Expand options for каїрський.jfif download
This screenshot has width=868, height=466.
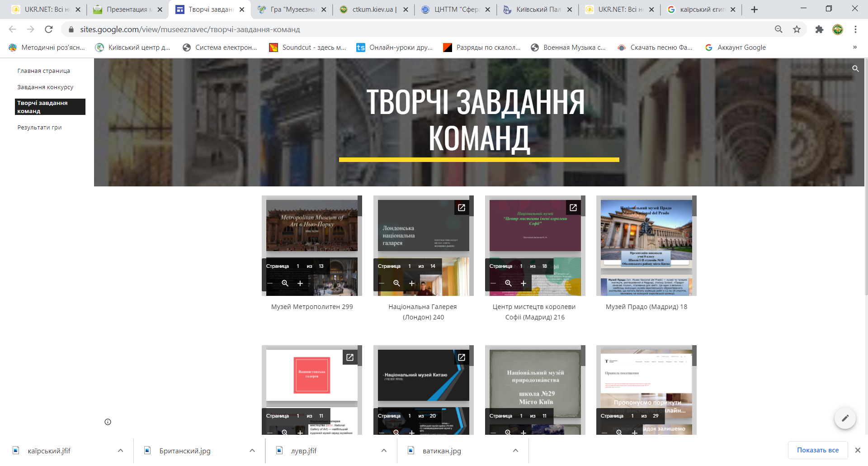pos(120,451)
